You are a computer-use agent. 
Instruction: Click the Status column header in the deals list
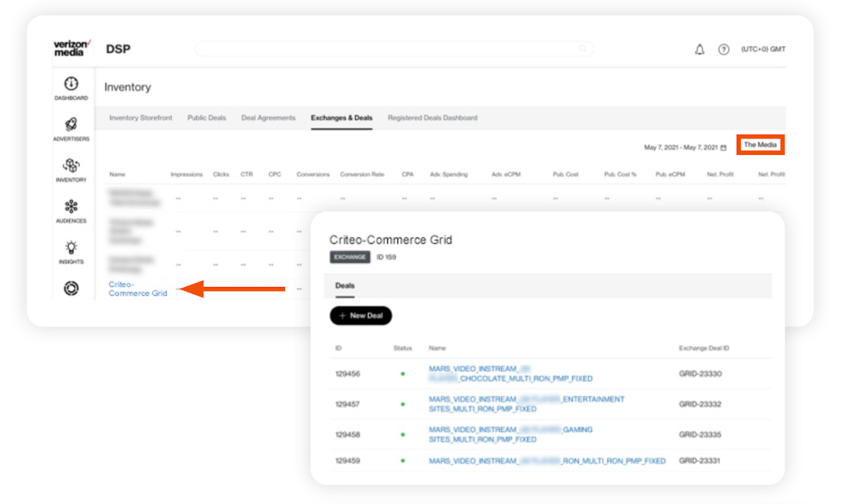coord(403,348)
